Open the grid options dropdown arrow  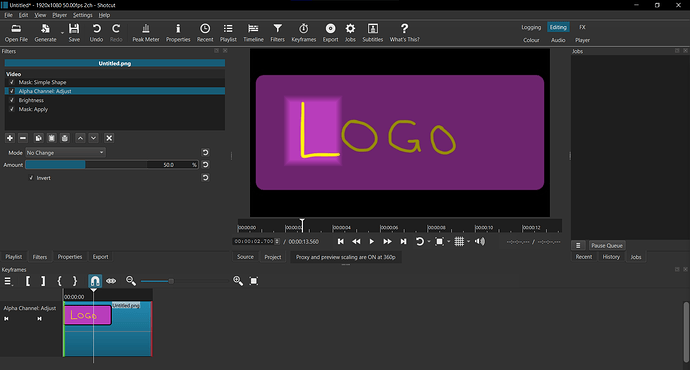click(468, 242)
